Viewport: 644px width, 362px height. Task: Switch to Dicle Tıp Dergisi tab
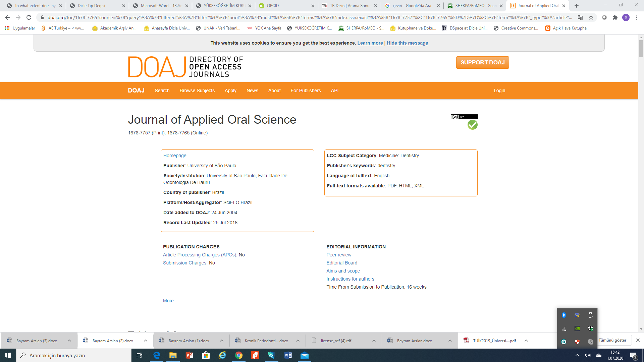pyautogui.click(x=97, y=6)
